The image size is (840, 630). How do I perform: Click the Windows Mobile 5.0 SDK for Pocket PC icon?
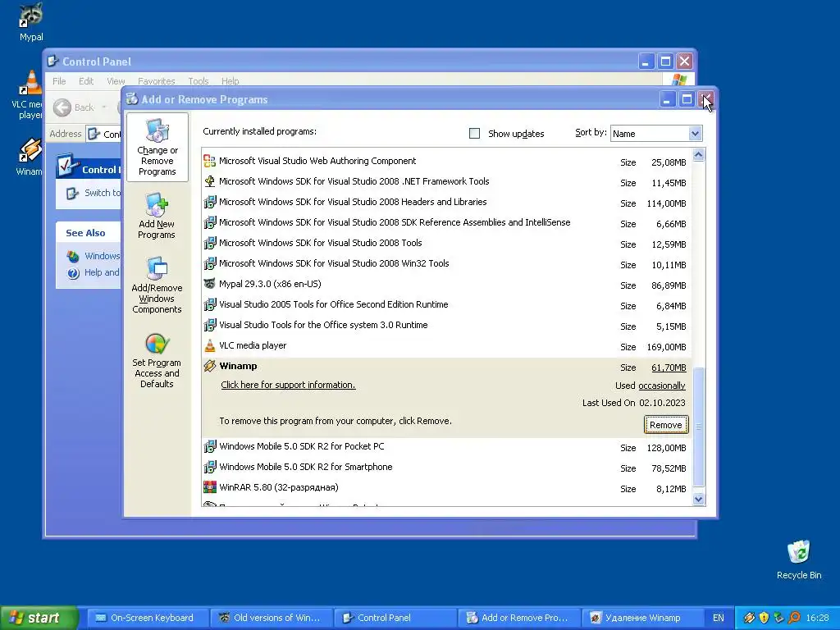209,446
